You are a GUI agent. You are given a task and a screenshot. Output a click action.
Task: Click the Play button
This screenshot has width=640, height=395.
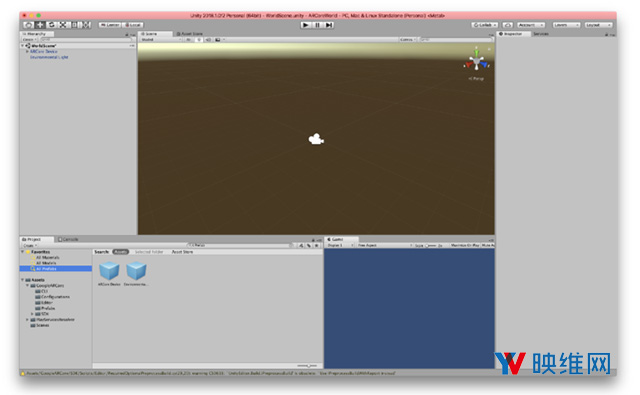pos(305,25)
